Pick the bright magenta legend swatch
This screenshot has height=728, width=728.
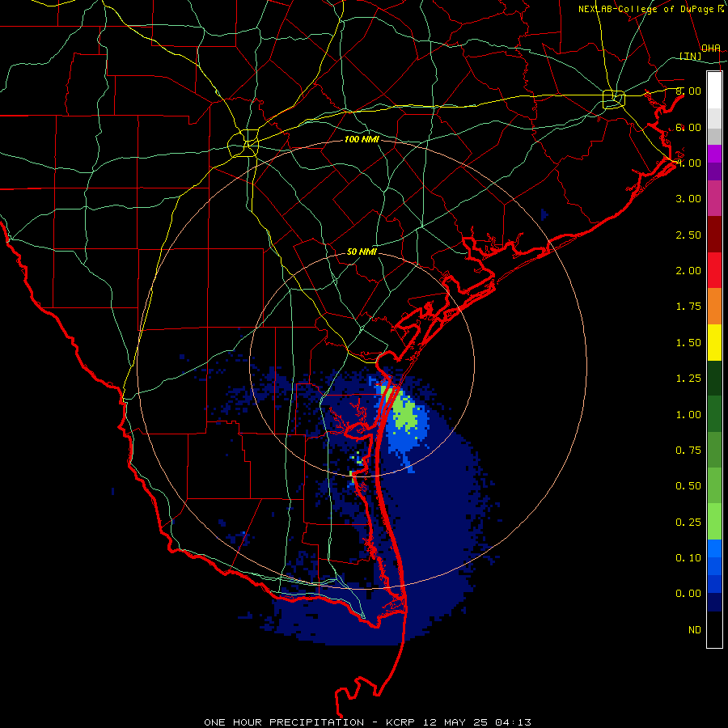pos(714,154)
